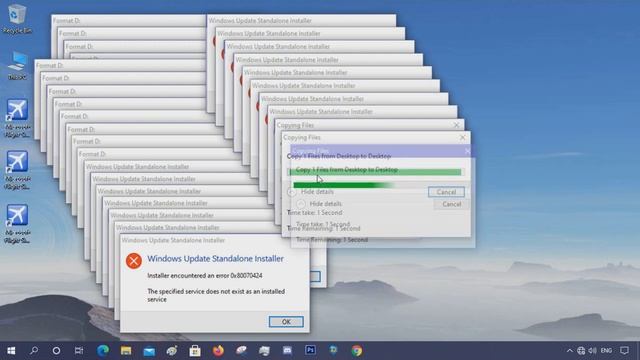
Task: Open the Windows Start menu
Action: pyautogui.click(x=11, y=351)
